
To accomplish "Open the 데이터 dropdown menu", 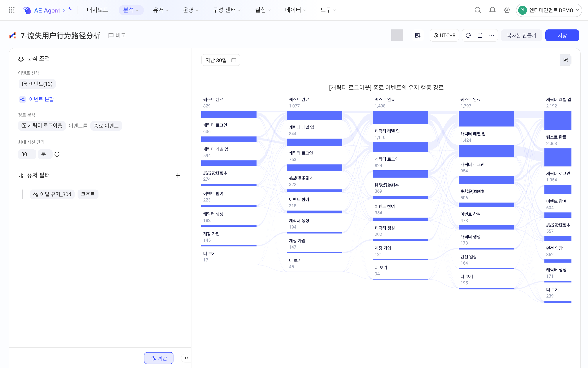I will tap(295, 10).
